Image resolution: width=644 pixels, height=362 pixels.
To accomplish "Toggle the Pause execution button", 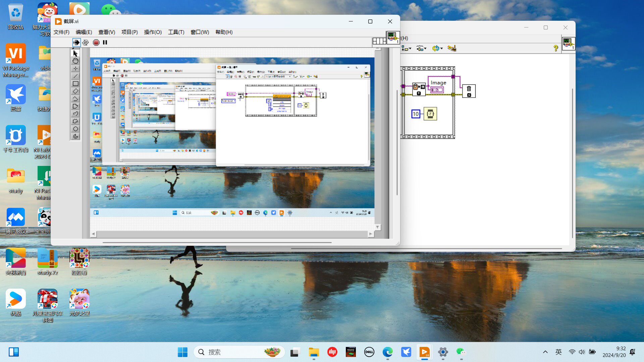I will pos(105,42).
